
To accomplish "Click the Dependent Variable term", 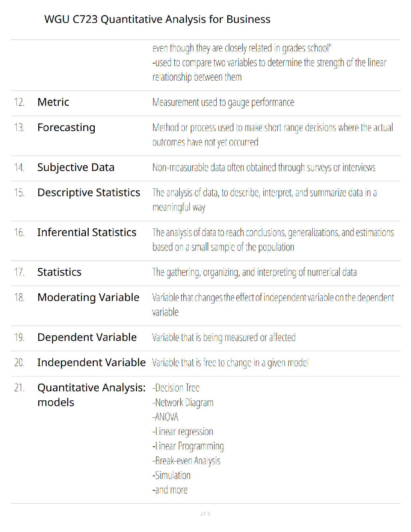I will click(x=87, y=337).
